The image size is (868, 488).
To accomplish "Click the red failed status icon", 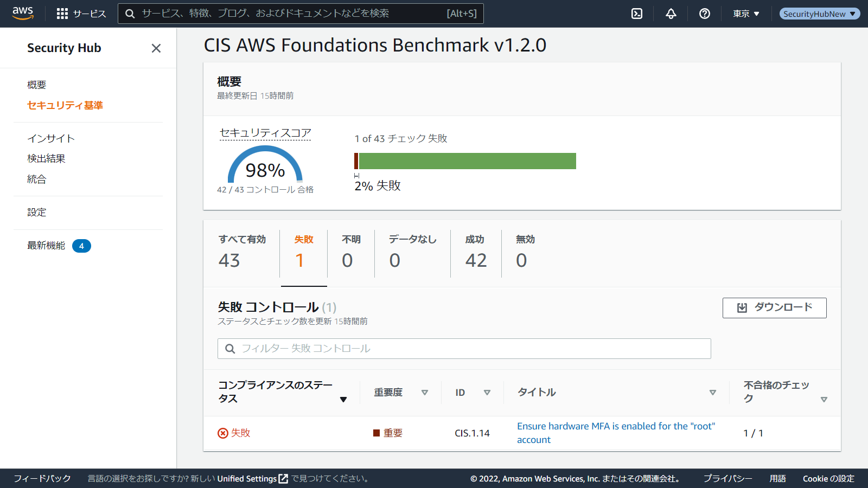I will (223, 433).
